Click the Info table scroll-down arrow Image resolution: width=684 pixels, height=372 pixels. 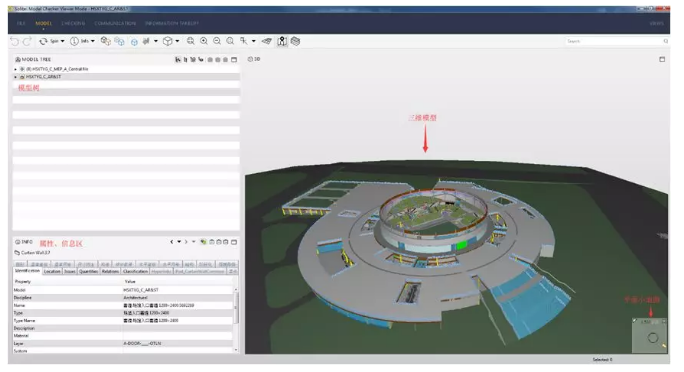pyautogui.click(x=236, y=350)
